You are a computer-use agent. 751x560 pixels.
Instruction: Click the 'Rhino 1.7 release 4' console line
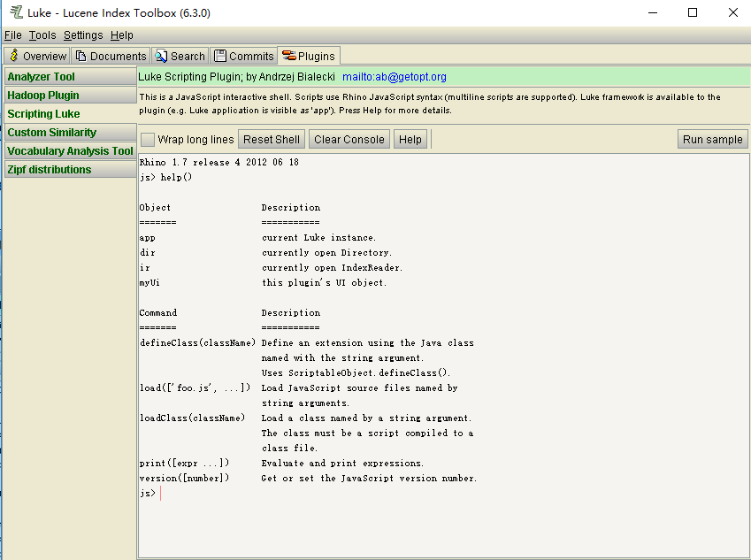(218, 163)
